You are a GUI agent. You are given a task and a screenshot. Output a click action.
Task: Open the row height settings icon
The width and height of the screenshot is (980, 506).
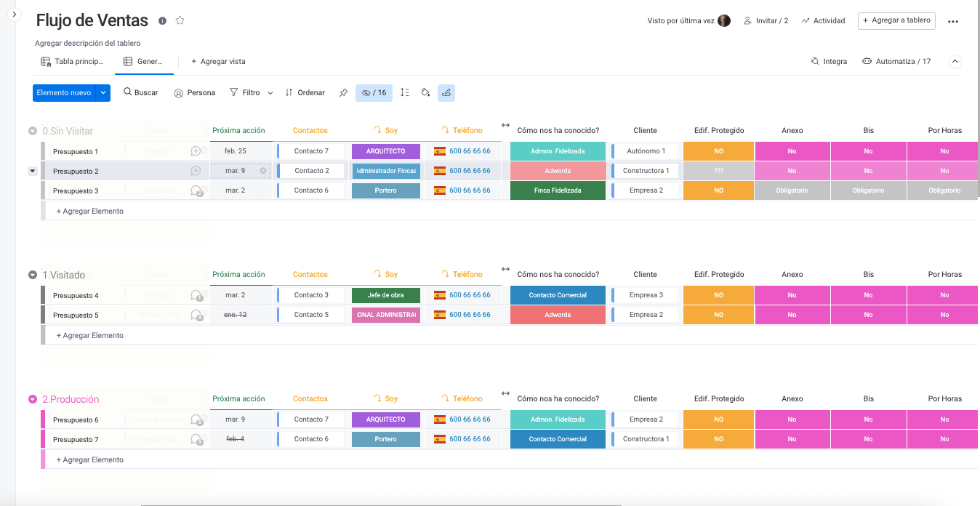[x=405, y=93]
